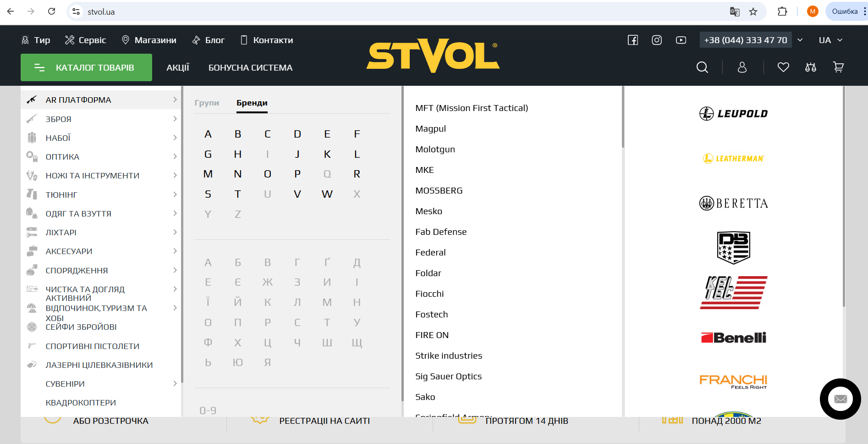Image resolution: width=868 pixels, height=444 pixels.
Task: Click the Kel-Tec brand logo
Action: (734, 293)
